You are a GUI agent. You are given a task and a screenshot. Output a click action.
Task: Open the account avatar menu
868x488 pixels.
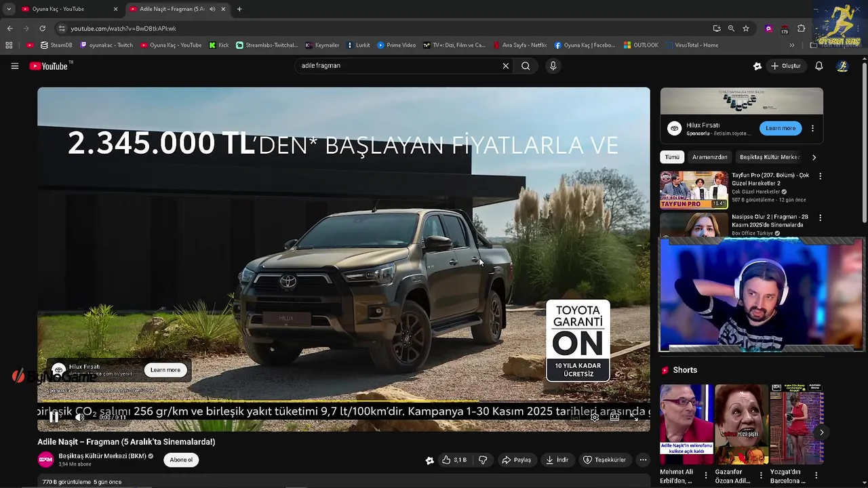click(x=842, y=66)
